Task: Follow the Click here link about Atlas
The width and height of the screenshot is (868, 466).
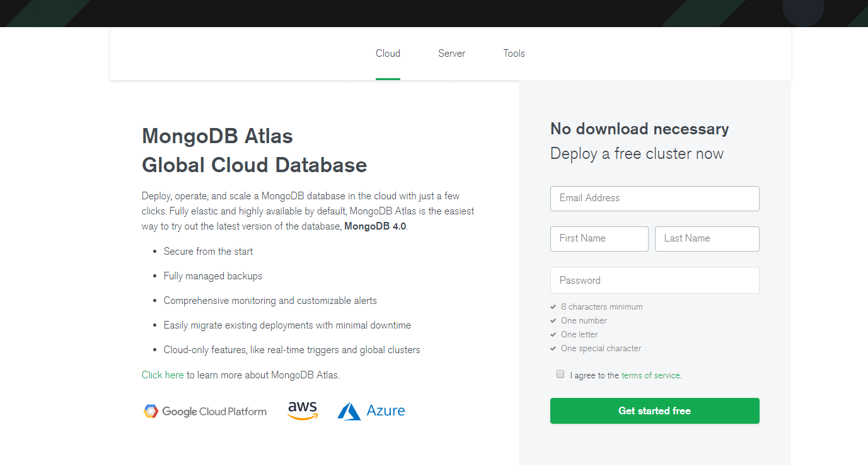Action: [163, 375]
